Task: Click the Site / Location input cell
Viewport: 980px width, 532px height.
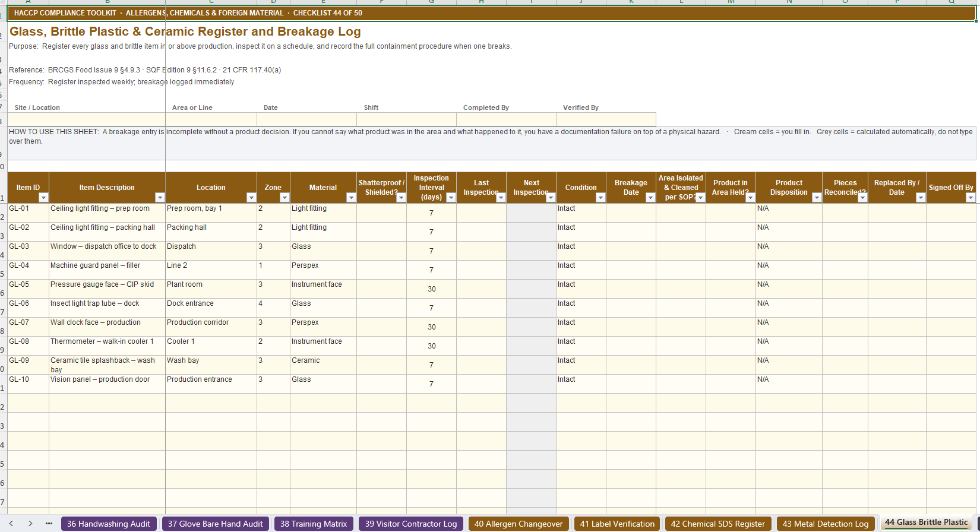Action: 87,119
